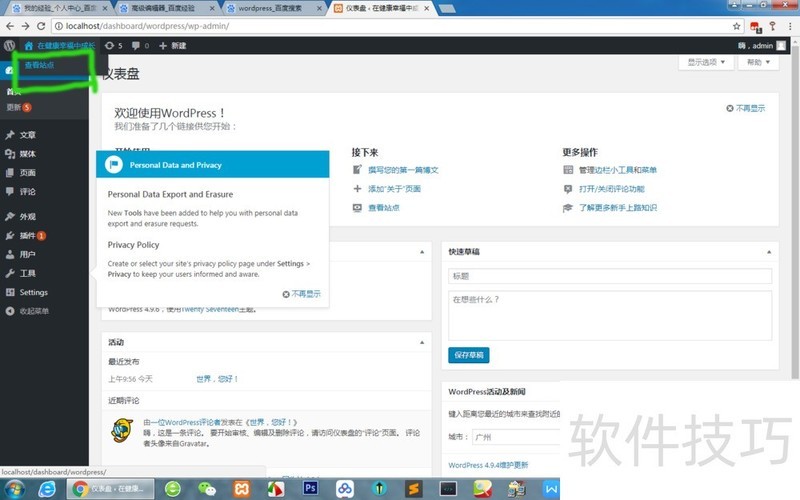800x500 pixels.
Task: Open the Windows Start button
Action: pos(13,489)
